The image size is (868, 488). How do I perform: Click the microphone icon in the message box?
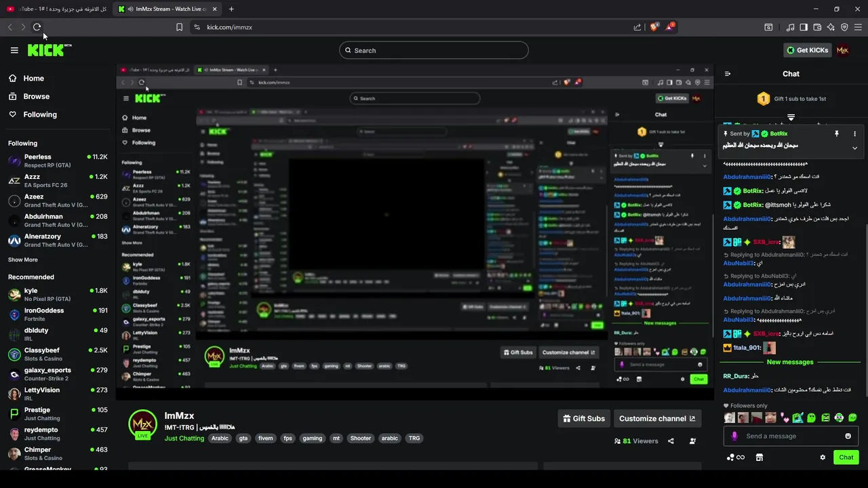coord(734,436)
